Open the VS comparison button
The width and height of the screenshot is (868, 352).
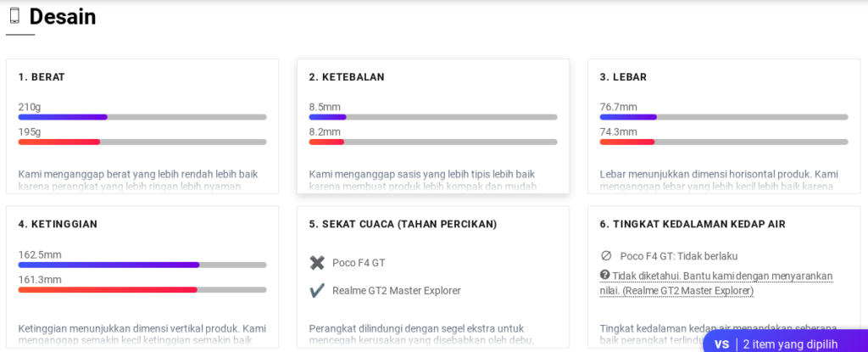pyautogui.click(x=721, y=344)
